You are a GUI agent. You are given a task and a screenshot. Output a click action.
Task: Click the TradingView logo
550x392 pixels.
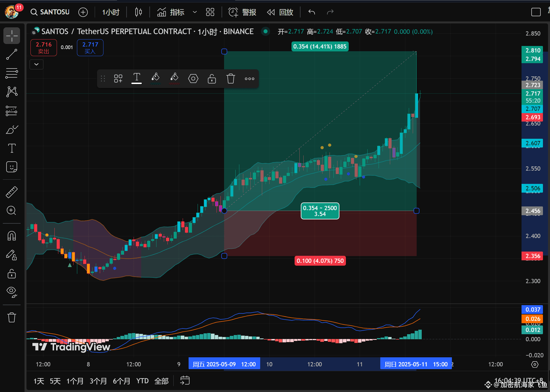coord(71,347)
